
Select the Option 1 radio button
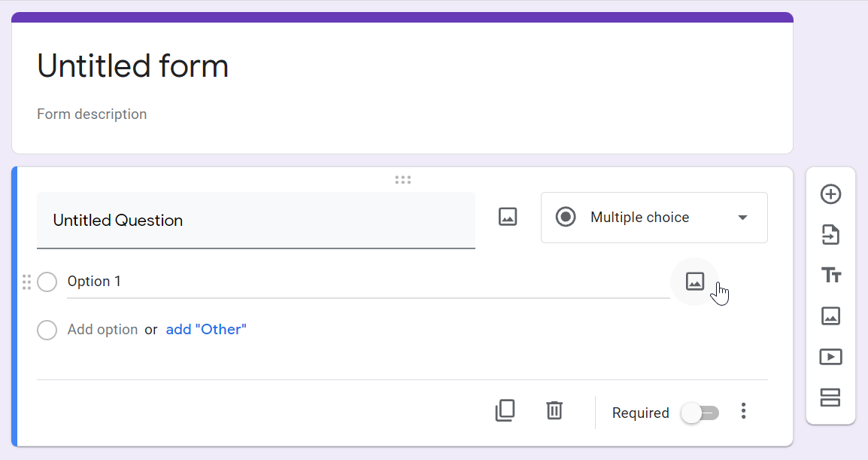47,281
